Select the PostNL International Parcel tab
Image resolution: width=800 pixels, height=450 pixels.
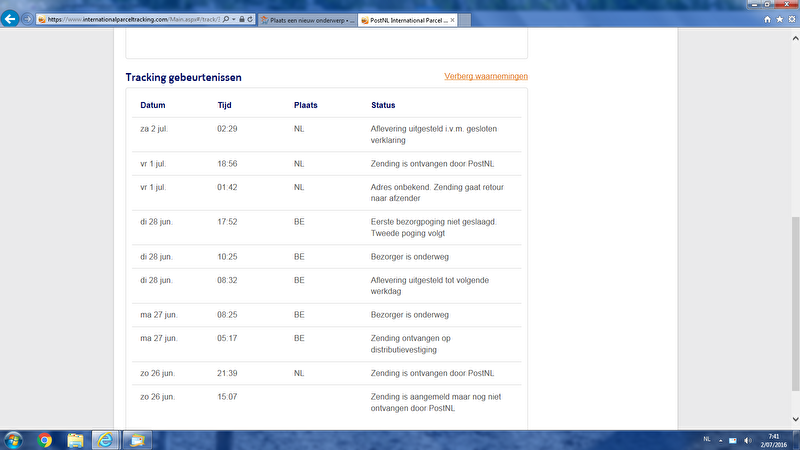400,19
